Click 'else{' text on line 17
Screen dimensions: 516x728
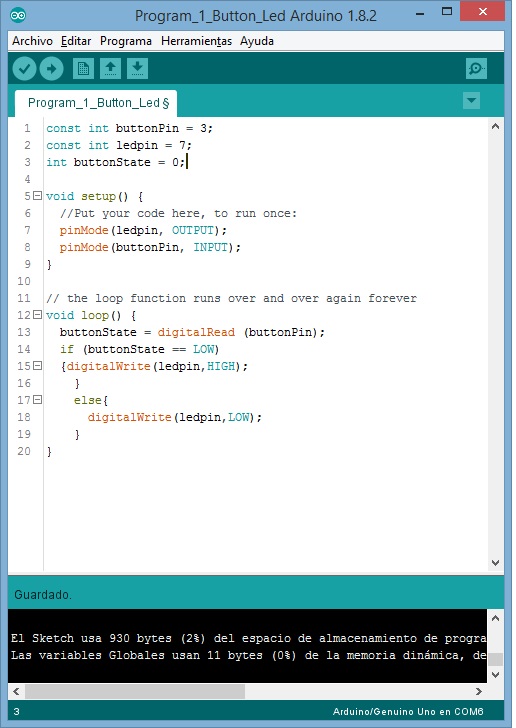click(x=91, y=400)
